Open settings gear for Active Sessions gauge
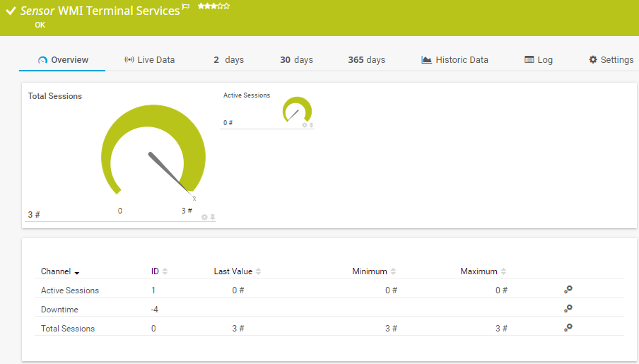 click(x=305, y=125)
